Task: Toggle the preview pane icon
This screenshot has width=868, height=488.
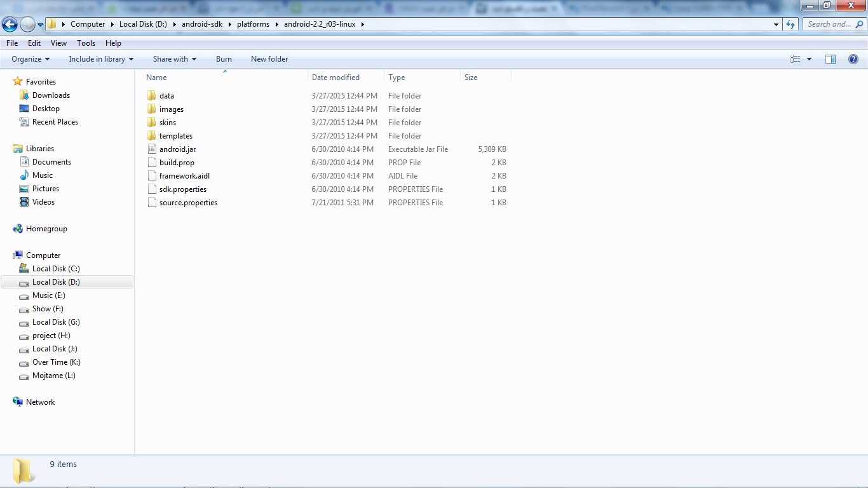Action: (831, 59)
